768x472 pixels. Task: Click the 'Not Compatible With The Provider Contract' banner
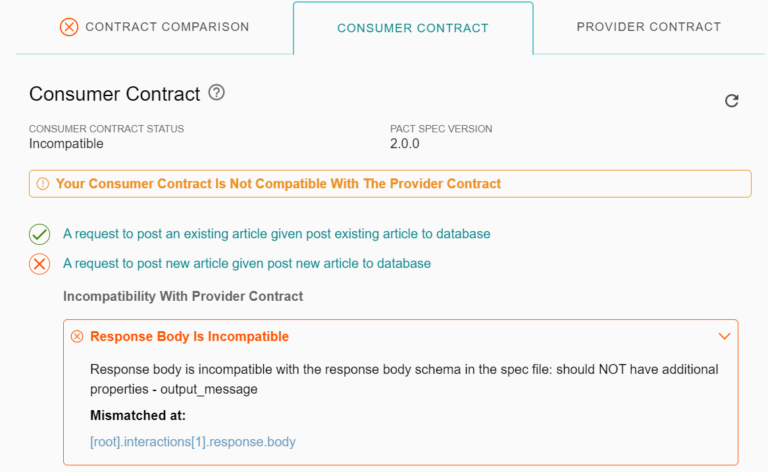[x=278, y=184]
